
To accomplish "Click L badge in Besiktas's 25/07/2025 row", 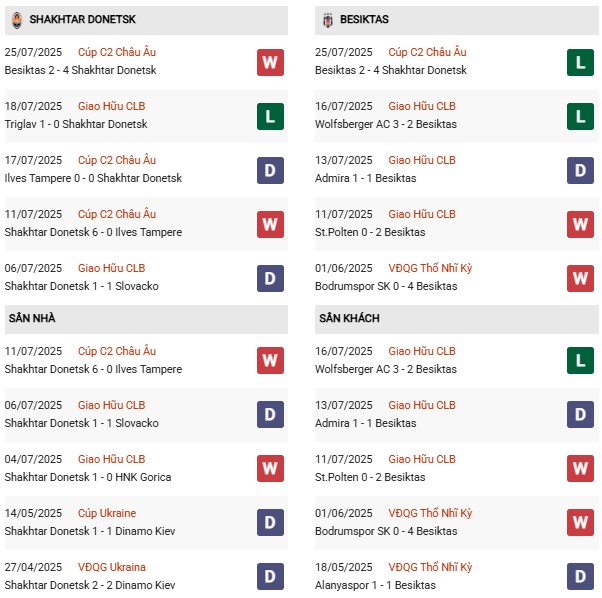I will pos(581,62).
